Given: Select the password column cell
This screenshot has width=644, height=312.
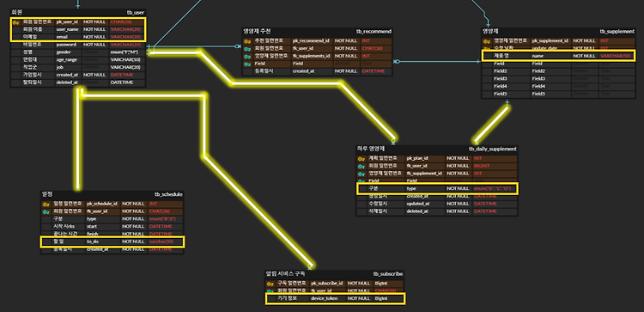Looking at the screenshot, I should tap(68, 45).
